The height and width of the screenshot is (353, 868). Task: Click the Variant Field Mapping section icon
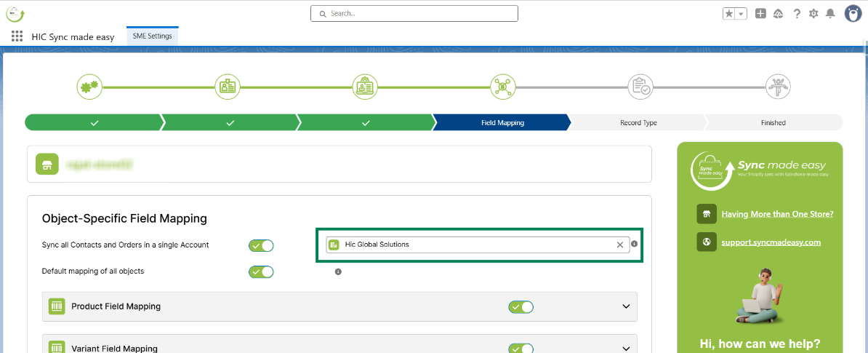point(57,348)
